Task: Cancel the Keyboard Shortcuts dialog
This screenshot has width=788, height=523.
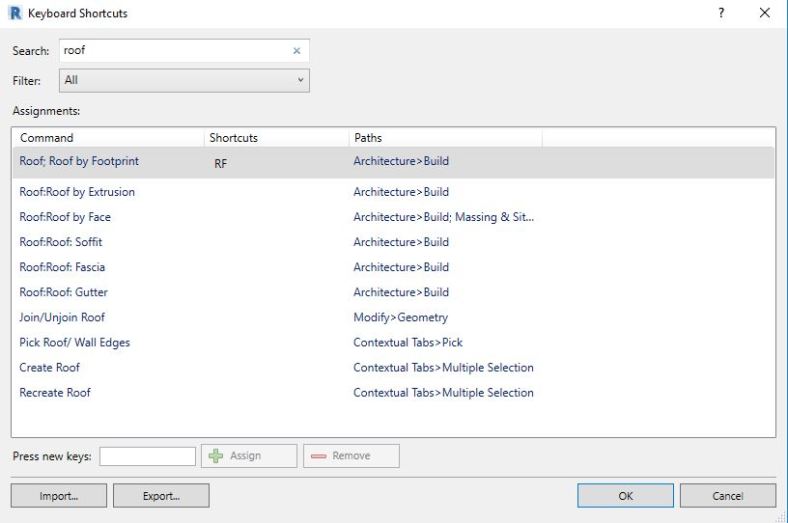Action: [x=727, y=495]
